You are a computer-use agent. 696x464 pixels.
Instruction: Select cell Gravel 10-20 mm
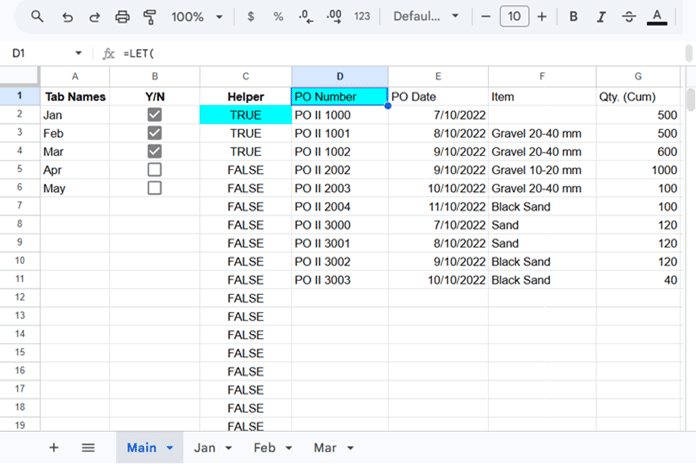[x=542, y=170]
